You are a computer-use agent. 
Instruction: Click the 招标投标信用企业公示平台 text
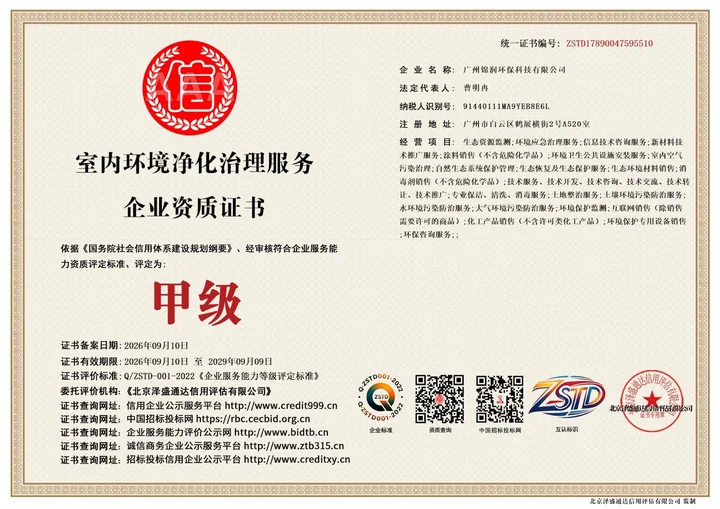point(184,459)
